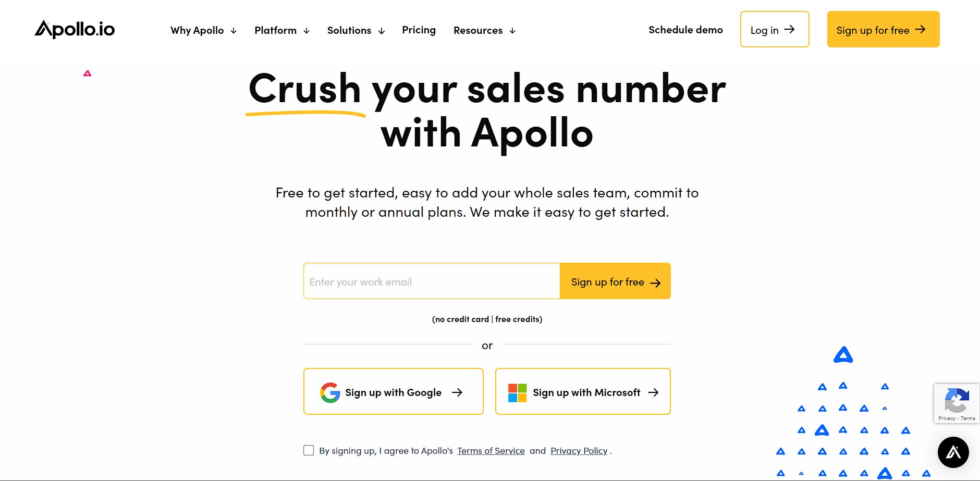Click the Google logo icon

click(330, 392)
